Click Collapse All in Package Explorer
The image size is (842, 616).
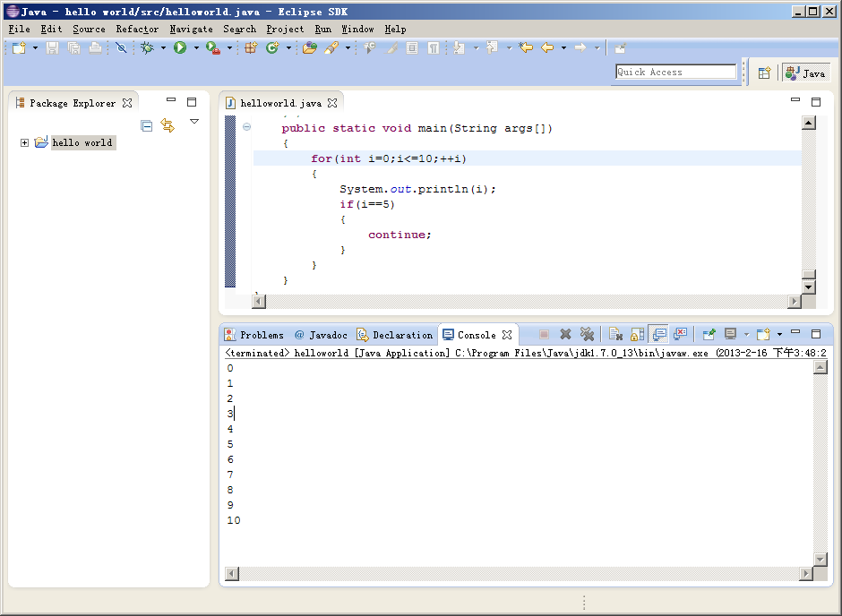[146, 125]
